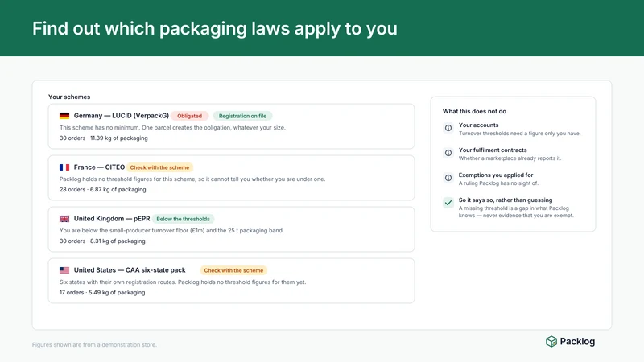This screenshot has height=362, width=644.
Task: Click the demonstration store footnote
Action: (x=94, y=345)
